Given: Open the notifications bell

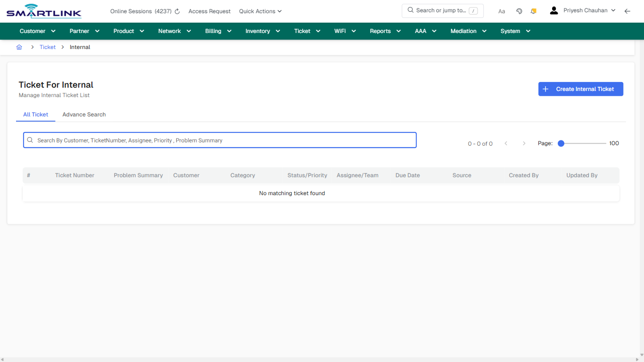Looking at the screenshot, I should pos(533,11).
